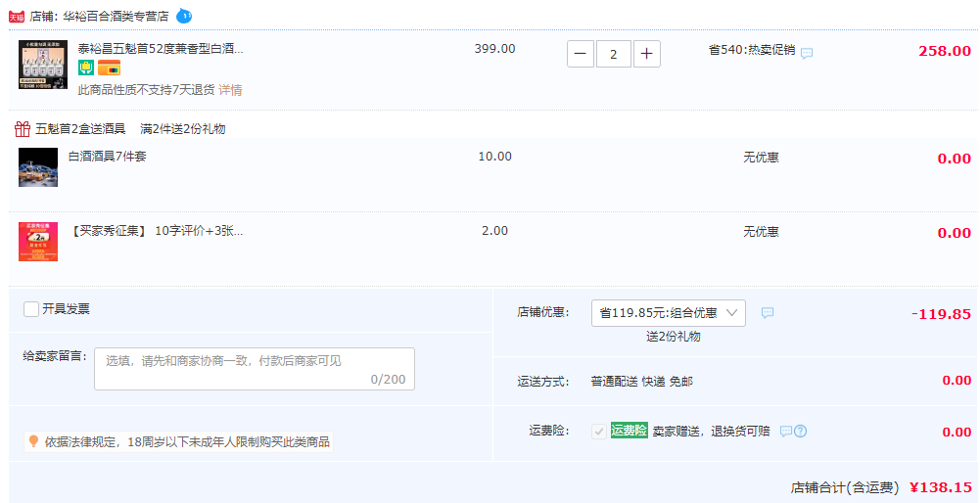Click the red 买家秀征集 thumbnail image
The image size is (980, 503).
coord(38,242)
